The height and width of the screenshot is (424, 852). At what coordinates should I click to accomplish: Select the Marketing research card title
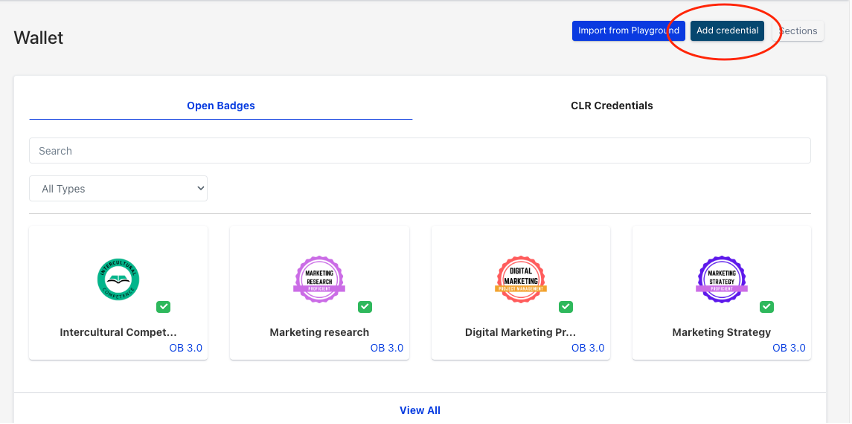(319, 332)
